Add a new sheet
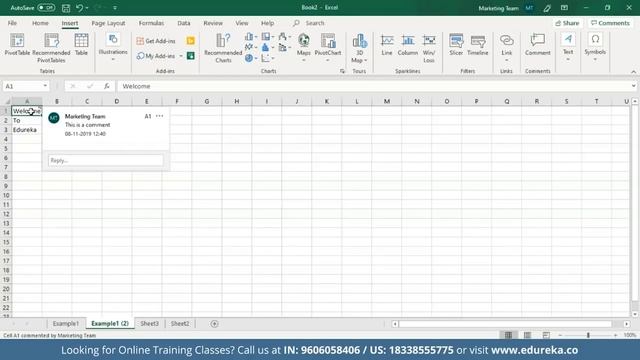The width and height of the screenshot is (640, 360). tap(214, 324)
